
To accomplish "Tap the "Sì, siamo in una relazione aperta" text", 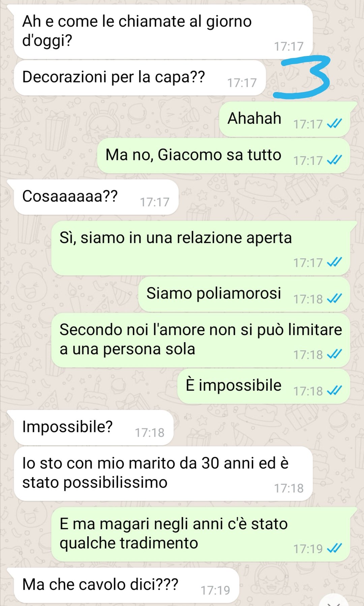I will click(176, 238).
